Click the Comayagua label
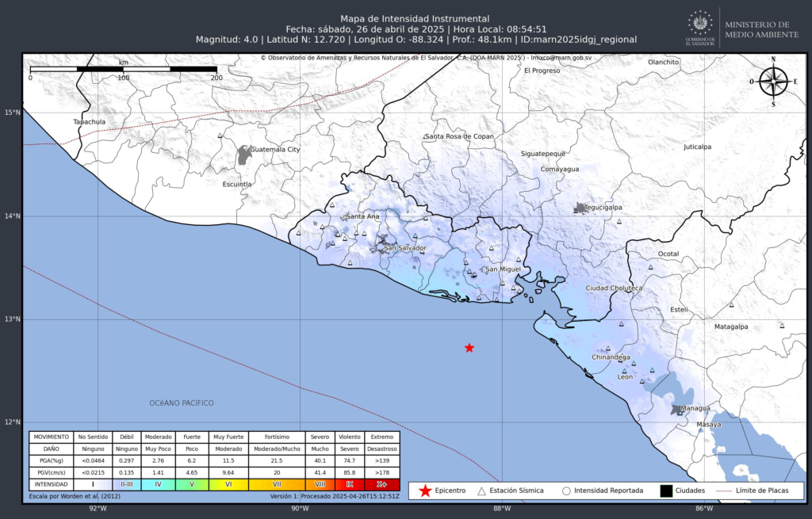Viewport: 812px width, 519px height. point(560,170)
